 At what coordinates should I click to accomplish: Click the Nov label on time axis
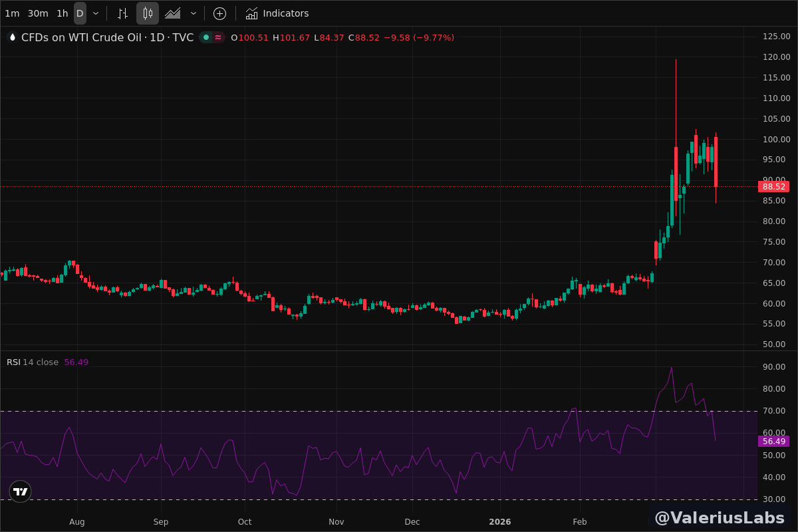click(336, 522)
